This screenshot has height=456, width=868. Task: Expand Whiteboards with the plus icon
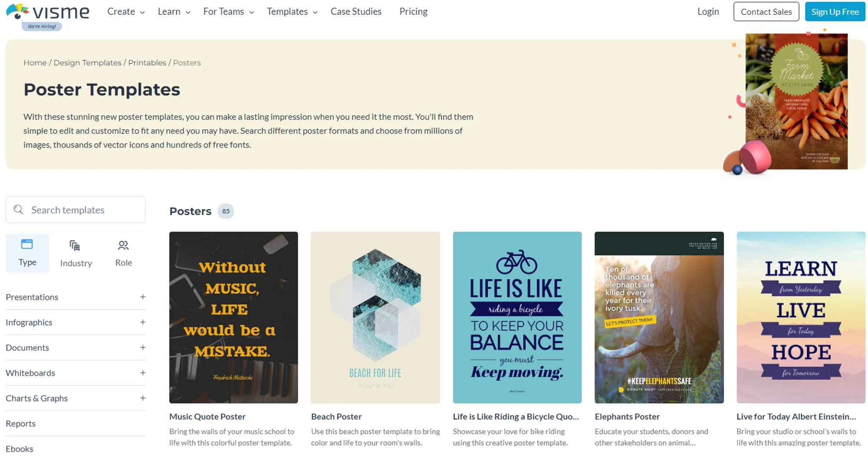[x=143, y=373]
